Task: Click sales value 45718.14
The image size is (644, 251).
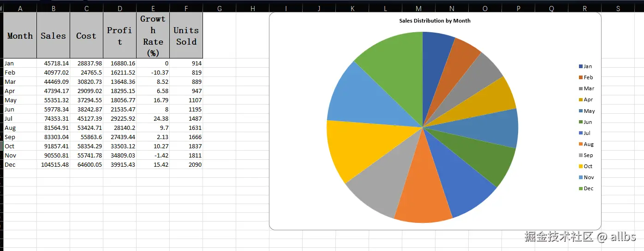Action: 53,63
